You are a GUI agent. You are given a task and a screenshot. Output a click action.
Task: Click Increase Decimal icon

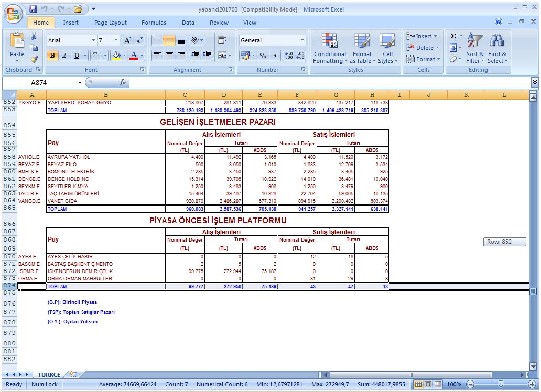click(x=289, y=55)
